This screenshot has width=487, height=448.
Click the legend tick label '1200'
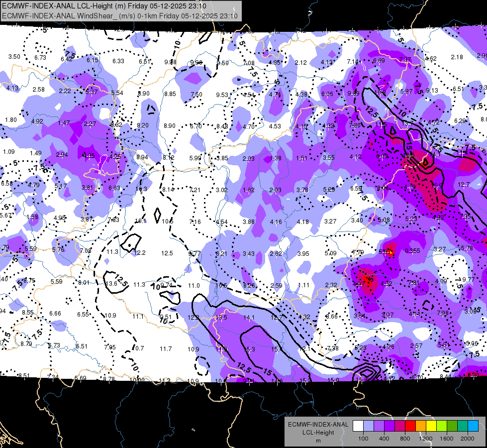[425, 439]
